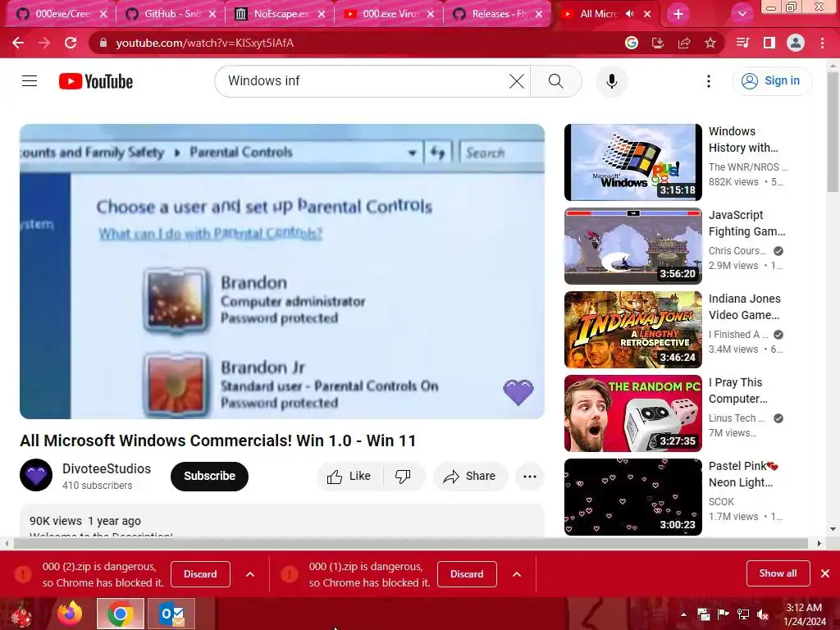Image resolution: width=840 pixels, height=630 pixels.
Task: Open the YouTube hamburger guide menu
Action: click(x=30, y=81)
